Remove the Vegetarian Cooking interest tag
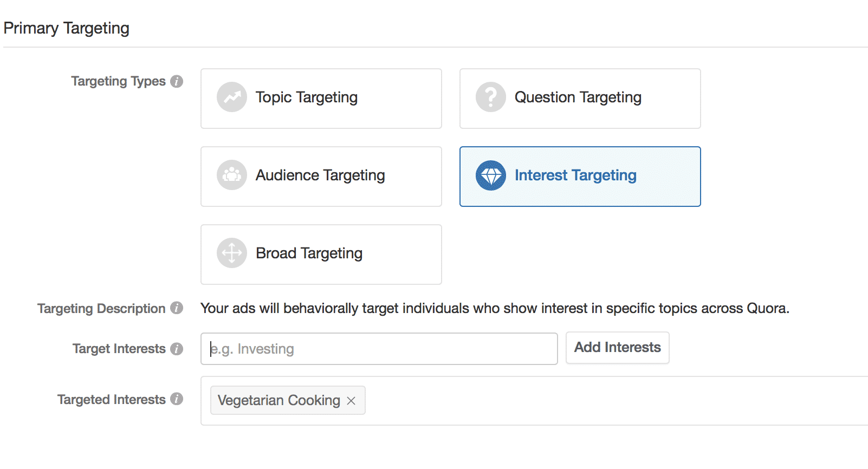The height and width of the screenshot is (469, 868). pos(351,401)
